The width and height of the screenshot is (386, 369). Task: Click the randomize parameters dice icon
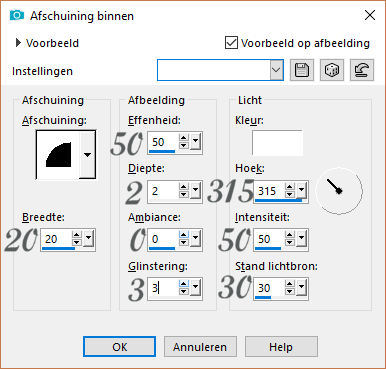point(332,70)
